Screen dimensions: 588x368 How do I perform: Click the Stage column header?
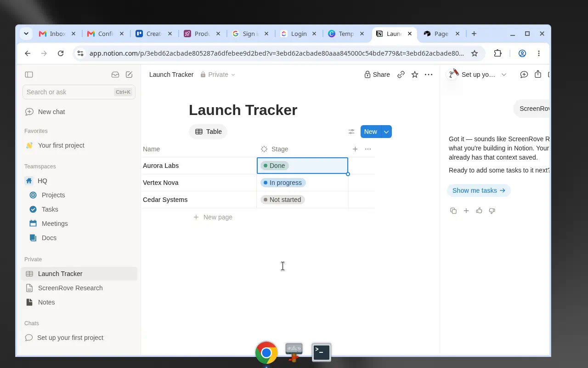tap(302, 149)
